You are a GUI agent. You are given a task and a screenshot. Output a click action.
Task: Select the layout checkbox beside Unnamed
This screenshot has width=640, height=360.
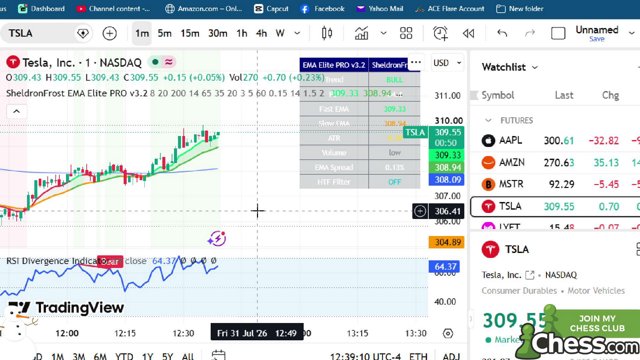558,33
